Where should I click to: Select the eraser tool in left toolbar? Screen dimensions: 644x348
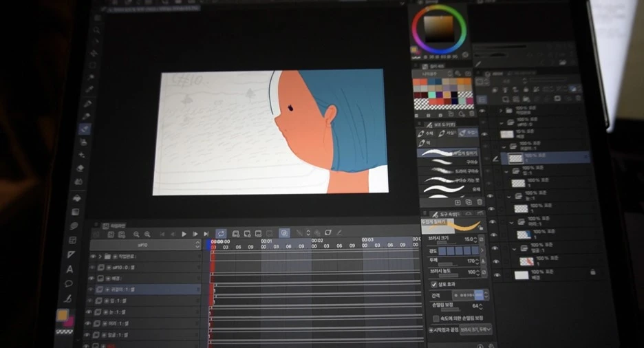pos(80,168)
